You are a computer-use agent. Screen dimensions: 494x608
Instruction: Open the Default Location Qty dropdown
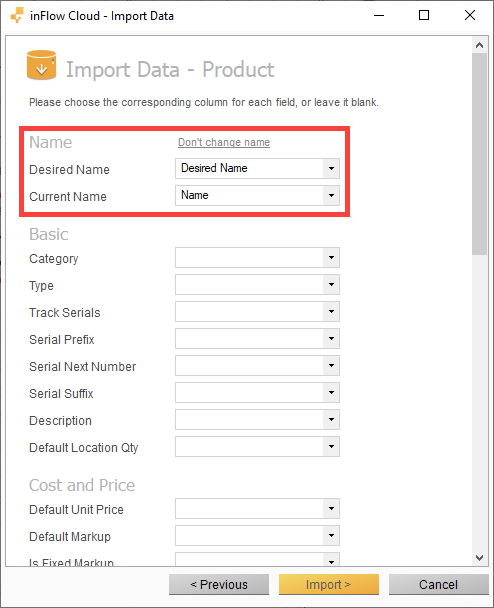pos(257,447)
